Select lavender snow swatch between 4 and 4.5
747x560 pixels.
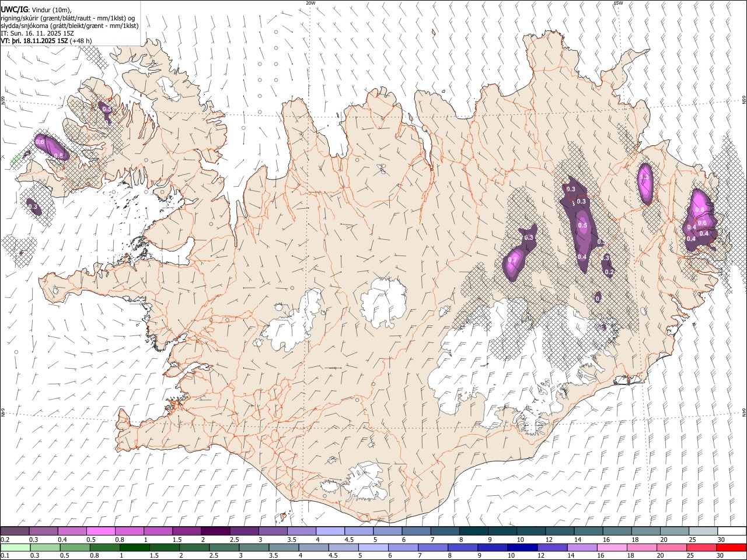coord(330,531)
